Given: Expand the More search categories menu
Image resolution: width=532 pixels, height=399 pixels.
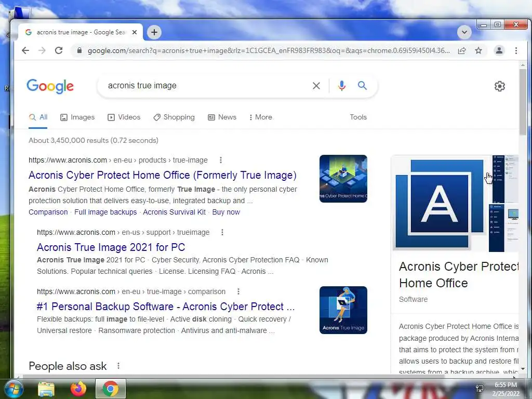Looking at the screenshot, I should click(x=261, y=117).
